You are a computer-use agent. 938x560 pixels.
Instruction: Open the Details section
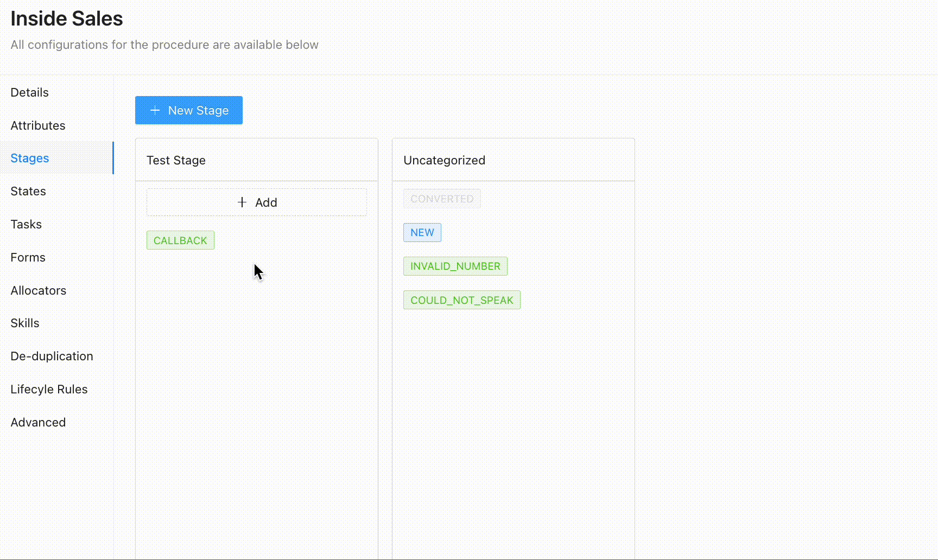pos(30,92)
